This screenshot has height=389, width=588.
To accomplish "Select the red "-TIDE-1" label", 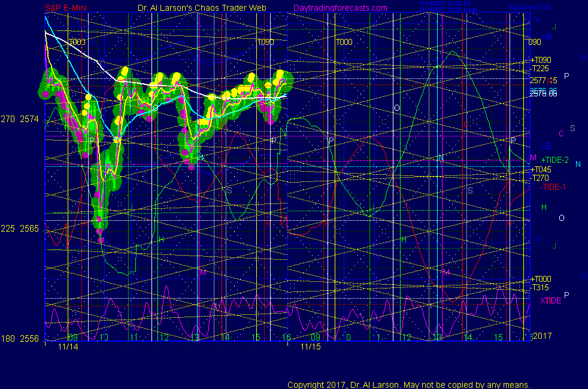I will (553, 187).
